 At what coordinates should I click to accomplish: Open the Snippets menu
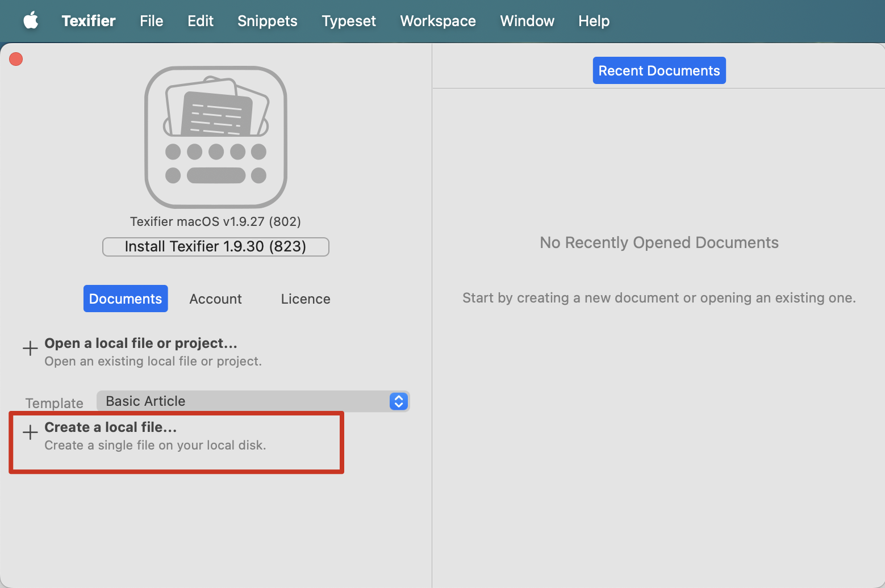(x=268, y=21)
